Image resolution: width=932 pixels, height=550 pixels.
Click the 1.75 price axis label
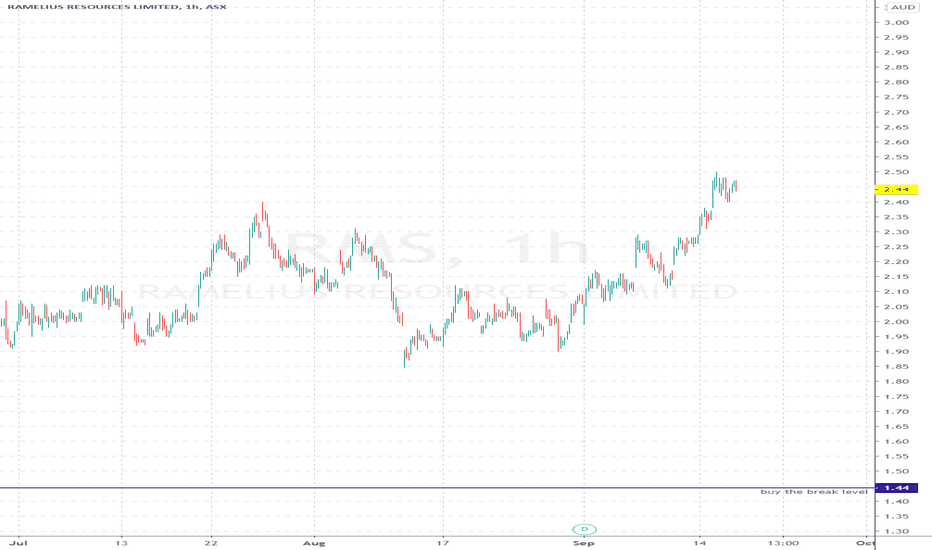896,397
